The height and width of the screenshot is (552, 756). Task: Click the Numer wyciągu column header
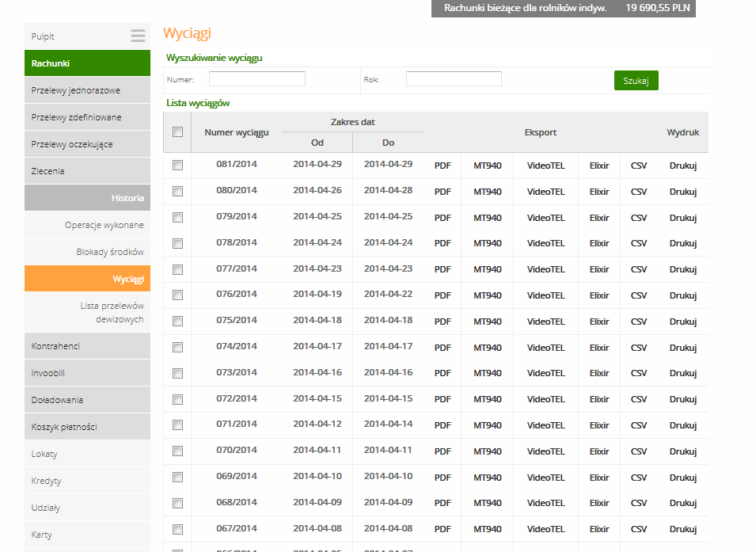pos(236,132)
